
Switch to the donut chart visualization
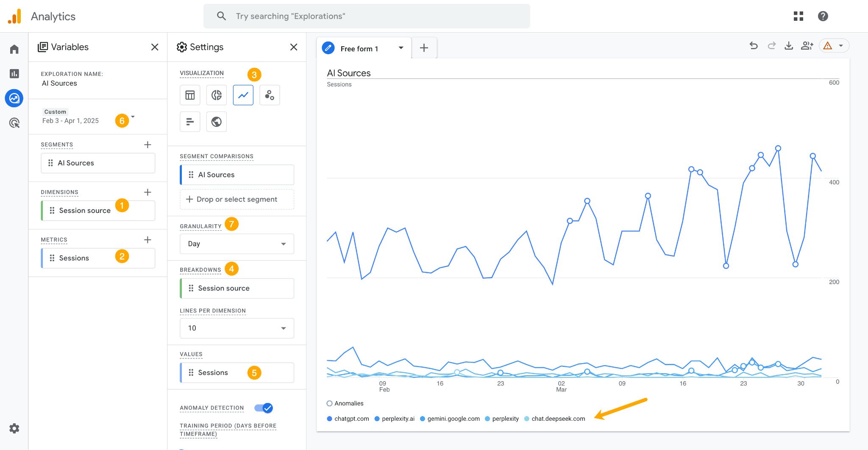coord(216,95)
